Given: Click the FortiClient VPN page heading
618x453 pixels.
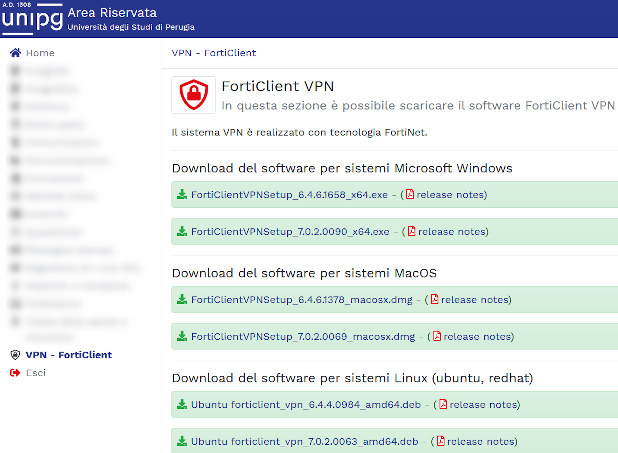Looking at the screenshot, I should click(x=278, y=86).
